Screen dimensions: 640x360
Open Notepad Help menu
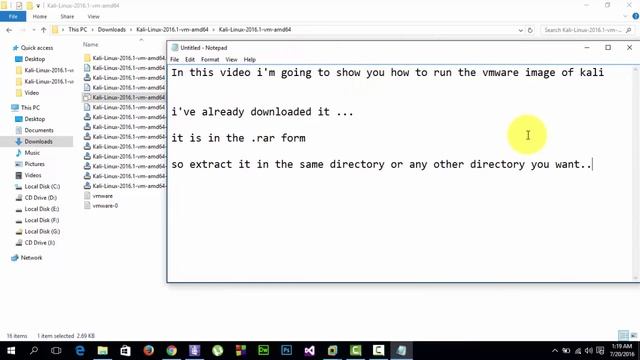point(249,60)
